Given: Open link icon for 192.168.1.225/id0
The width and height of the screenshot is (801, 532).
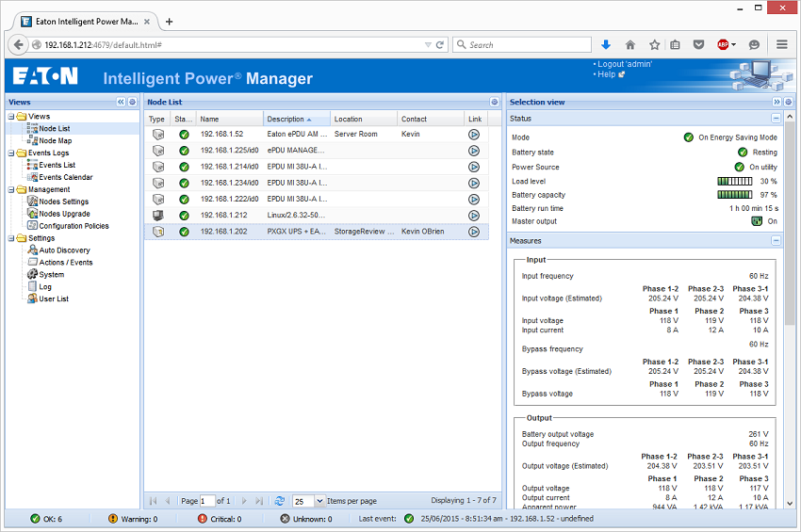Looking at the screenshot, I should click(474, 151).
